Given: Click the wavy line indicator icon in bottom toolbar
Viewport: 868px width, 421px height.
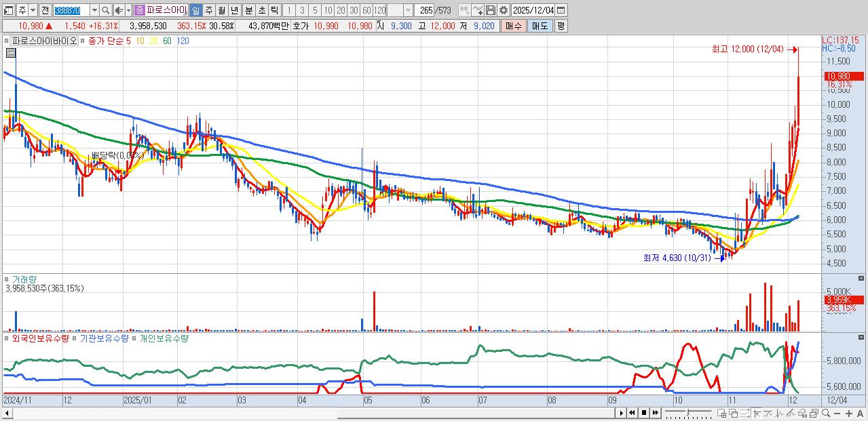Looking at the screenshot, I should (768, 413).
